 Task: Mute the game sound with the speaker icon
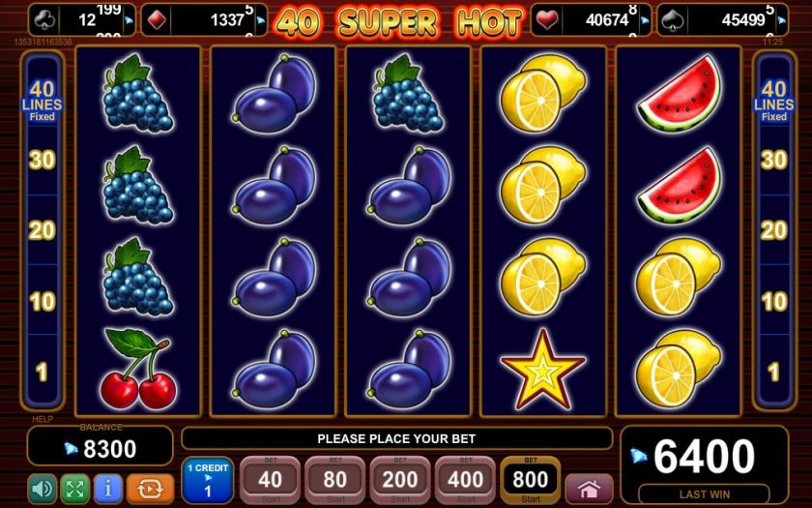tap(43, 488)
